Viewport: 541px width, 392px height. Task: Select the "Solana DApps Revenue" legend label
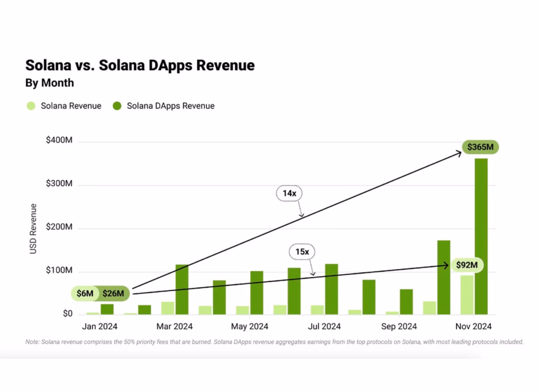(x=171, y=106)
